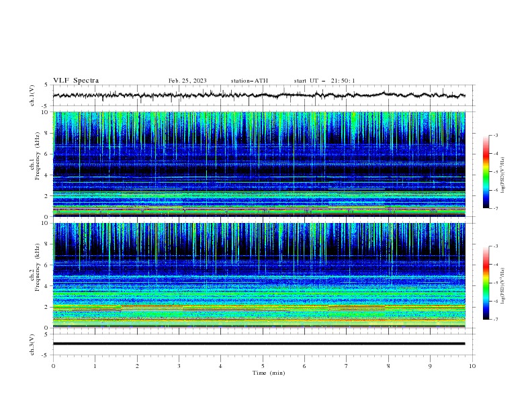
Task: Click the "0" time axis tick label
Action: (53, 366)
